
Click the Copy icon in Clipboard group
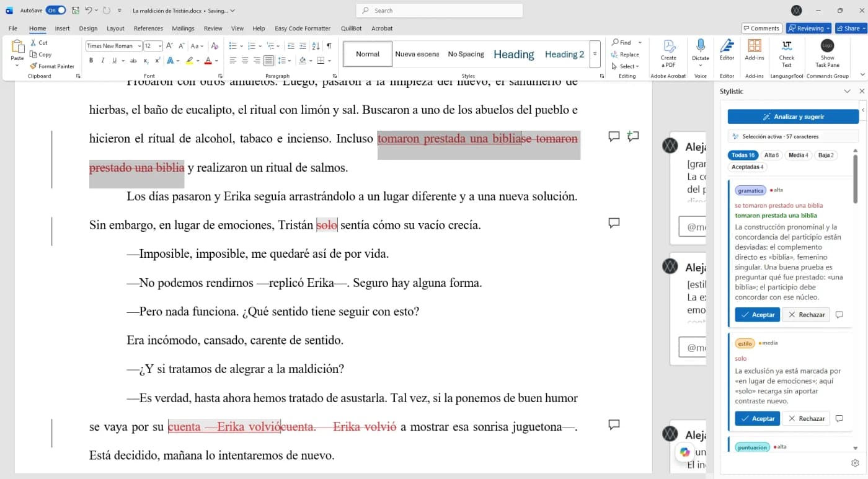32,55
